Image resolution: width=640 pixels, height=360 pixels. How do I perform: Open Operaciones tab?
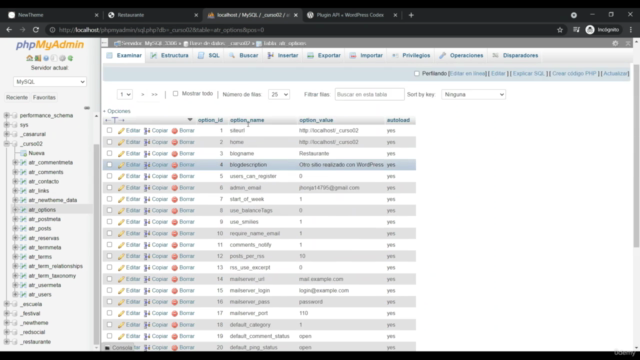pos(462,56)
